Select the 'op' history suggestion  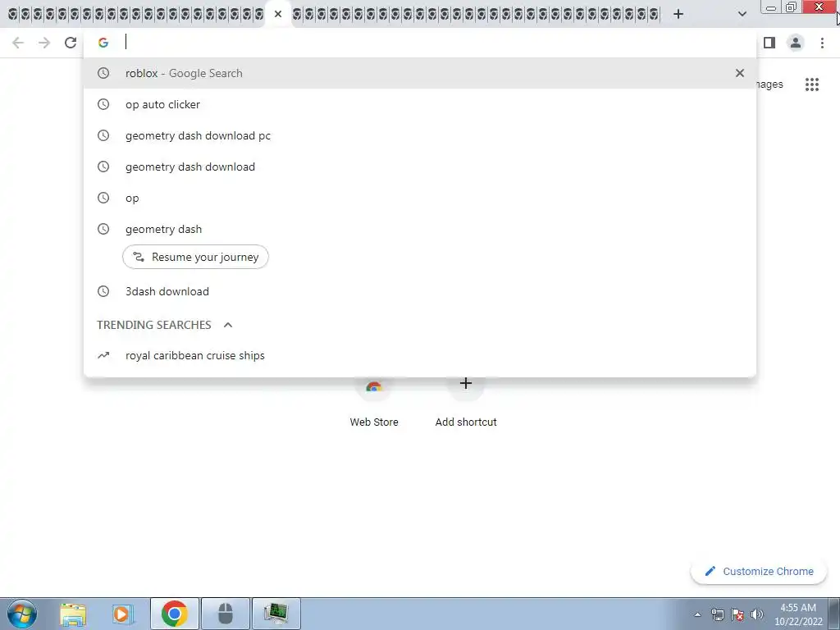pos(420,198)
